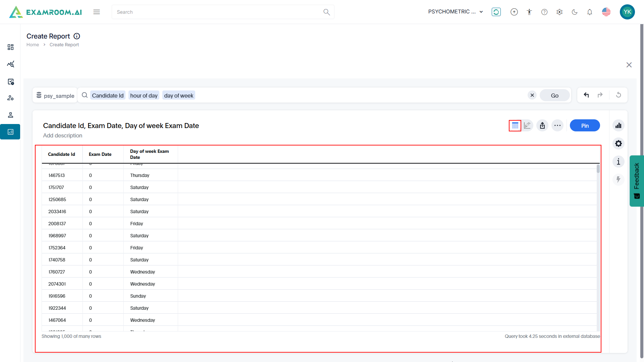Click the undo arrow in search bar
This screenshot has height=362, width=644.
[x=586, y=95]
